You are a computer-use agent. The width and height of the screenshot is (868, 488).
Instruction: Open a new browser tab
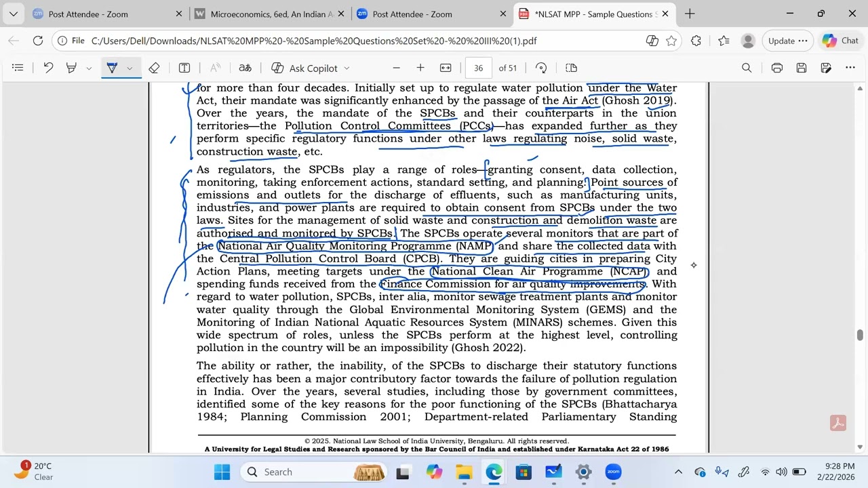(690, 14)
